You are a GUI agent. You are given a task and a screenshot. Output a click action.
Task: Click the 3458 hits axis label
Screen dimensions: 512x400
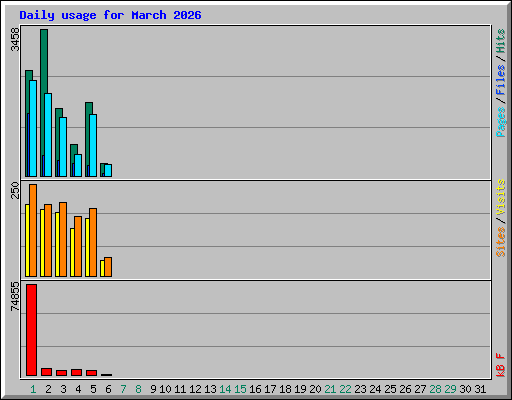click(15, 39)
